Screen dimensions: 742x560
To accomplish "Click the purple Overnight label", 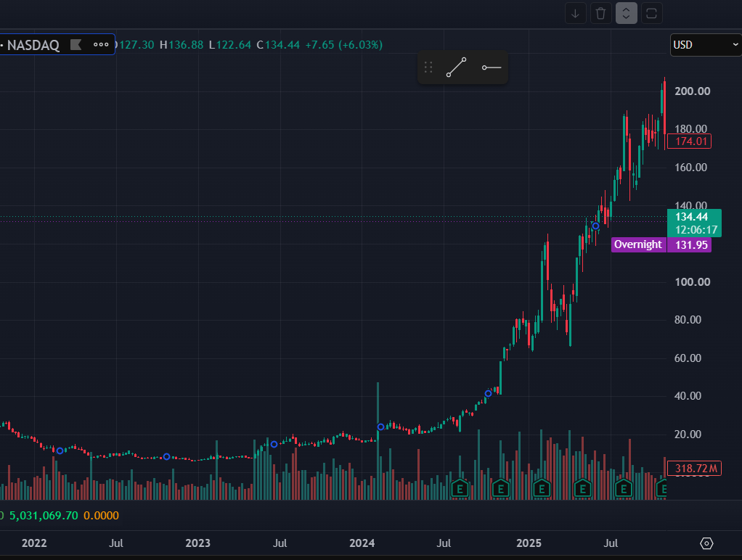I will pyautogui.click(x=638, y=244).
